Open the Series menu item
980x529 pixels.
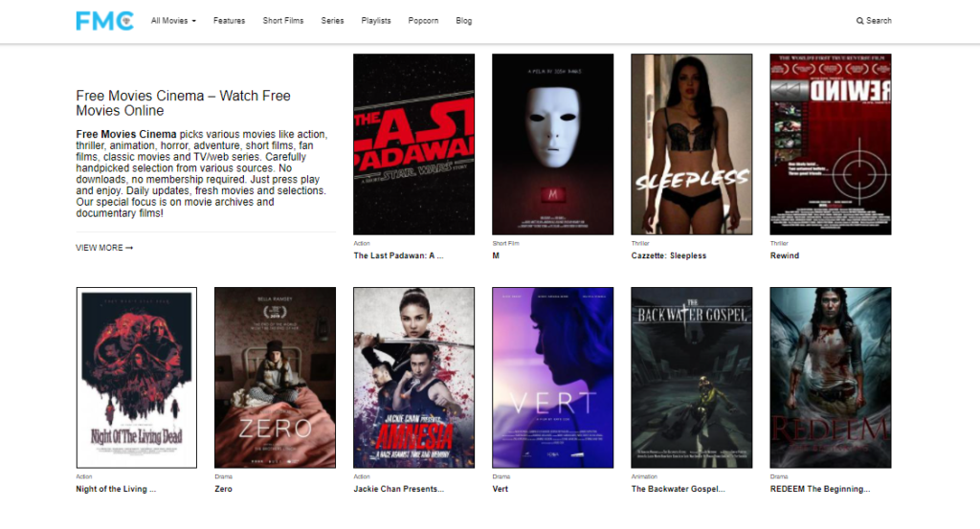[332, 21]
